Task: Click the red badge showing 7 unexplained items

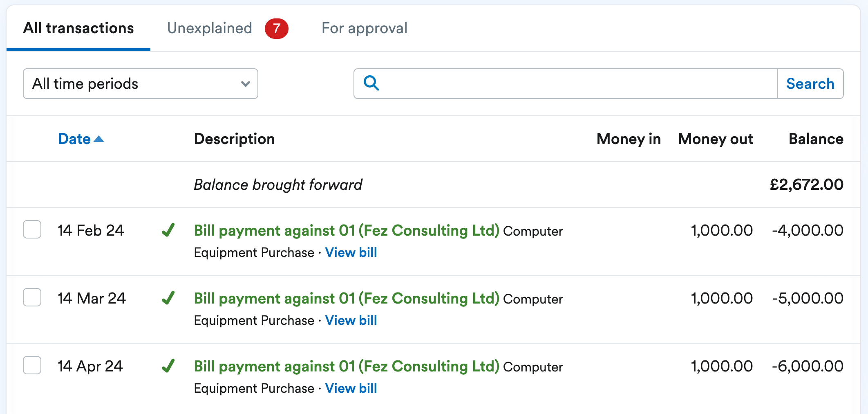Action: [276, 28]
